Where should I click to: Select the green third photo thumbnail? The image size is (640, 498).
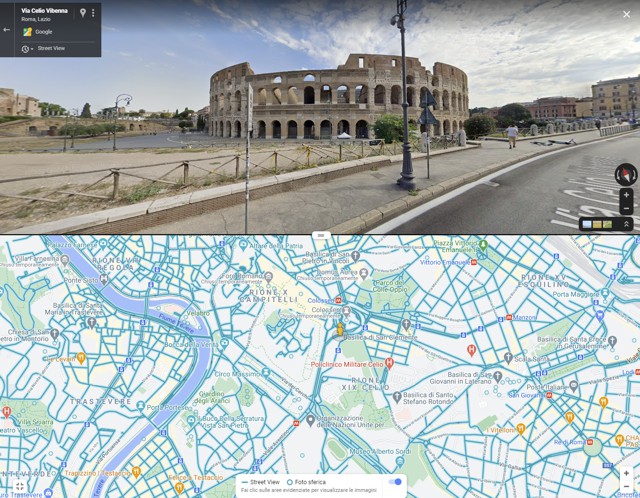[607, 224]
